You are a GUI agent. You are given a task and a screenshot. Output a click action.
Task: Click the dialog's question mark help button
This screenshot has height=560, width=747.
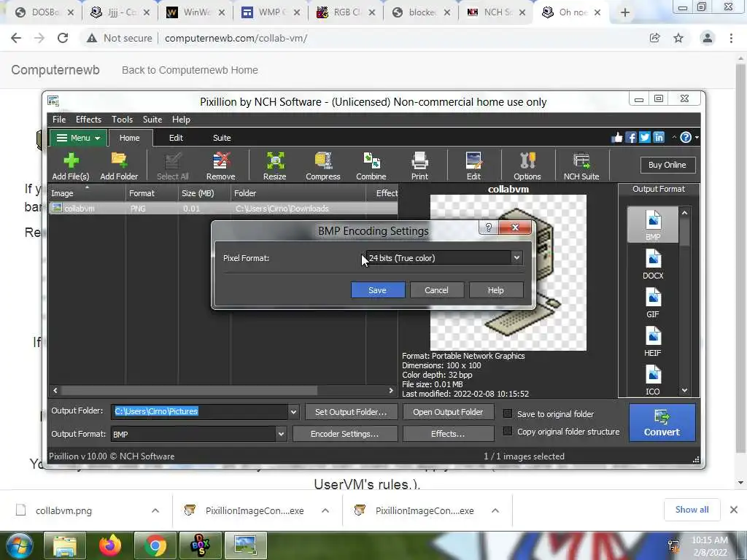point(488,227)
